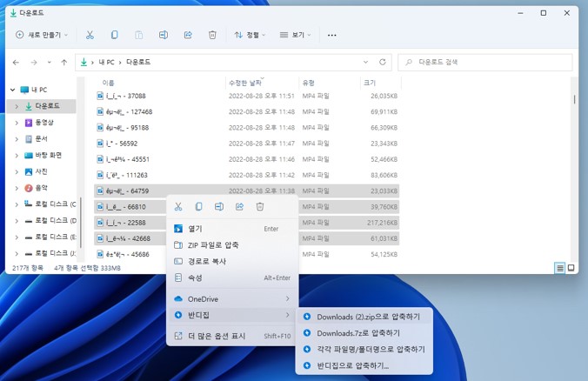This screenshot has height=381, width=588.
Task: Click the Cut icon in the context menu
Action: point(178,207)
